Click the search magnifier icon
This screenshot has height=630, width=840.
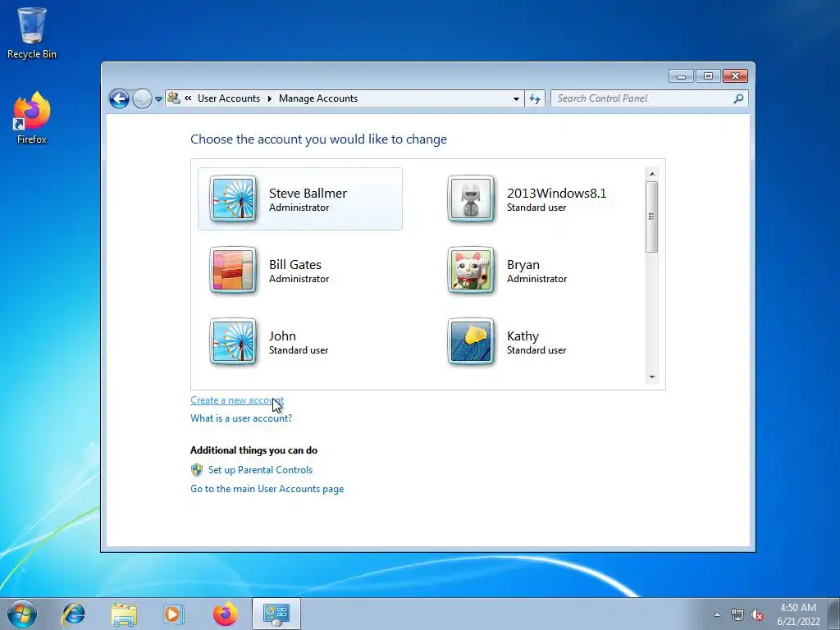click(x=739, y=98)
